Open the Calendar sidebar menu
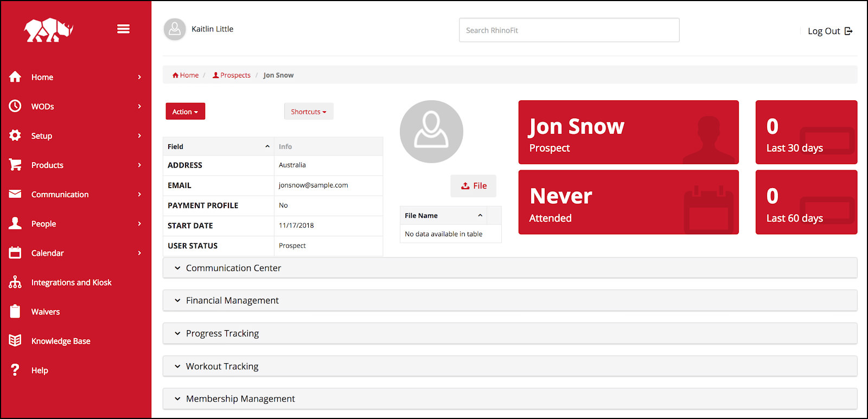 coord(47,253)
